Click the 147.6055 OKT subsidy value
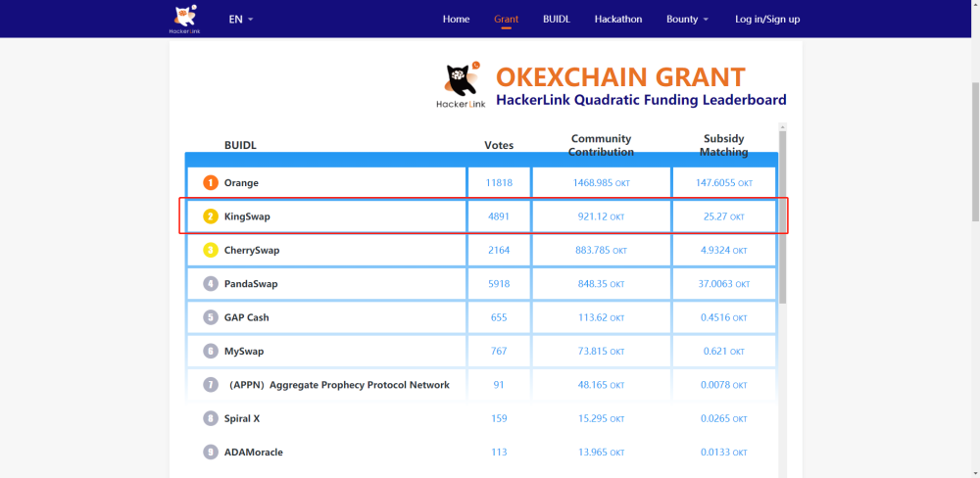This screenshot has width=980, height=478. (724, 183)
